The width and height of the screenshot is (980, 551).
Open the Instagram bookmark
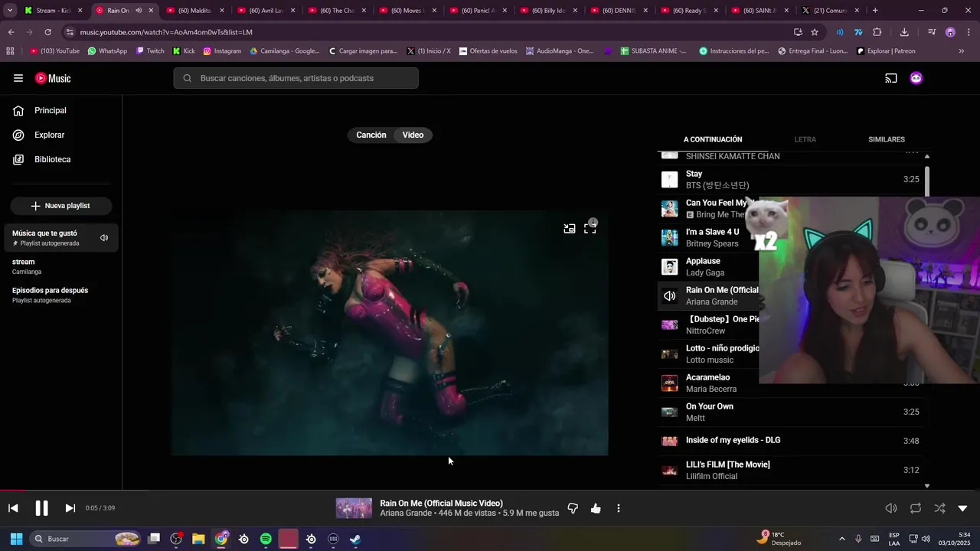tap(222, 51)
